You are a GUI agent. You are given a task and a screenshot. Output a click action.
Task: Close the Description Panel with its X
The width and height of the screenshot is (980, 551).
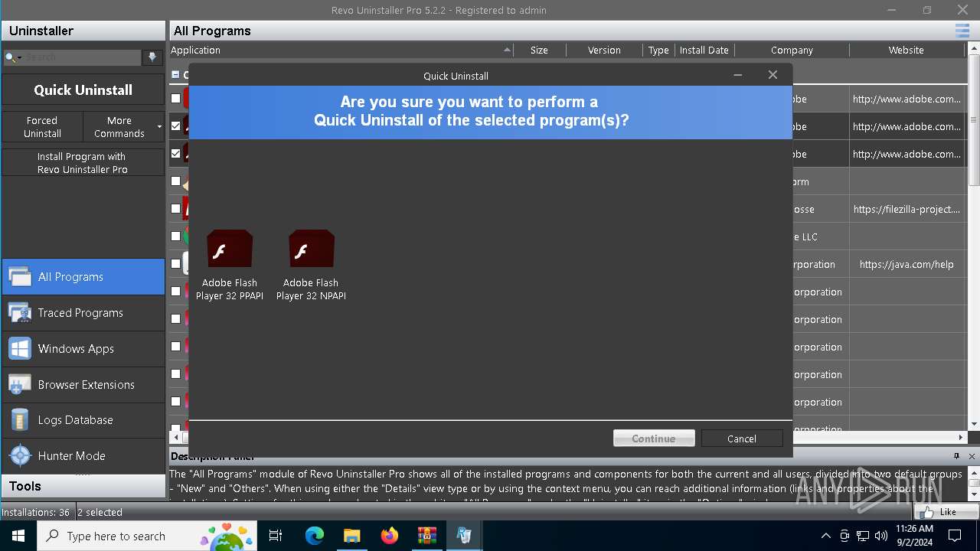pos(972,456)
